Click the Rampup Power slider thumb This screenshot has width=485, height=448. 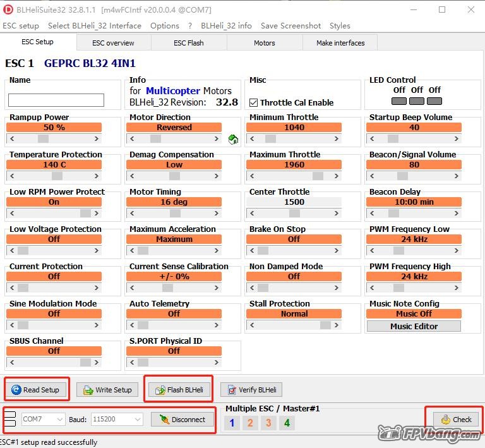(43, 138)
